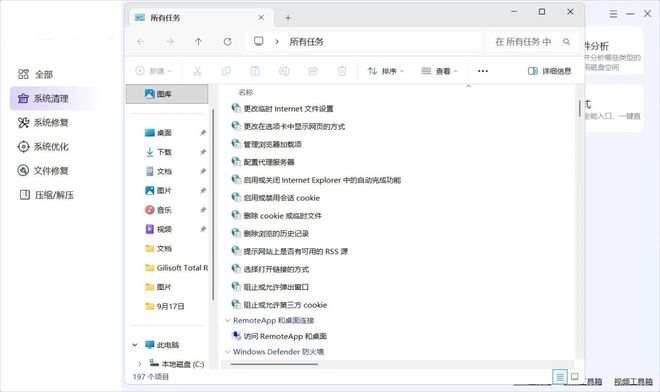Click the navigation pane vertical scrollbar
The width and height of the screenshot is (660, 392).
click(x=213, y=205)
